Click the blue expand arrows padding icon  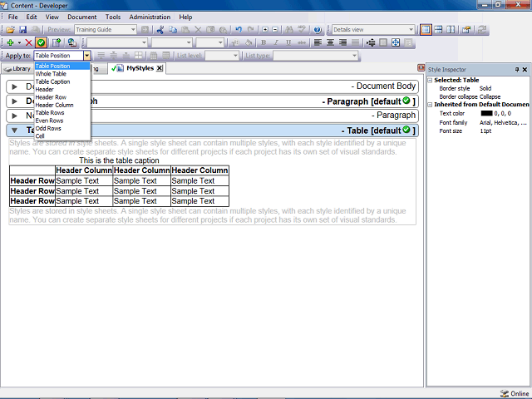pyautogui.click(x=396, y=42)
